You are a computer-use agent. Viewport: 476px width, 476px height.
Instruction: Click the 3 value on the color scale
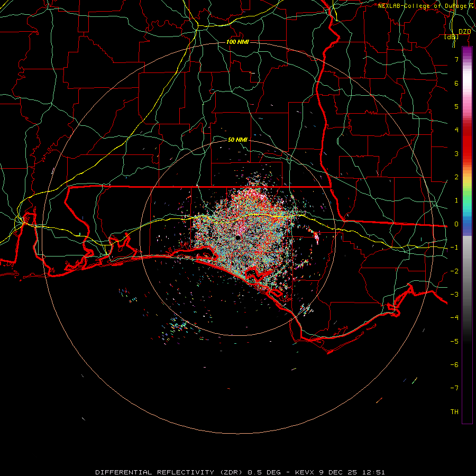[x=456, y=153]
